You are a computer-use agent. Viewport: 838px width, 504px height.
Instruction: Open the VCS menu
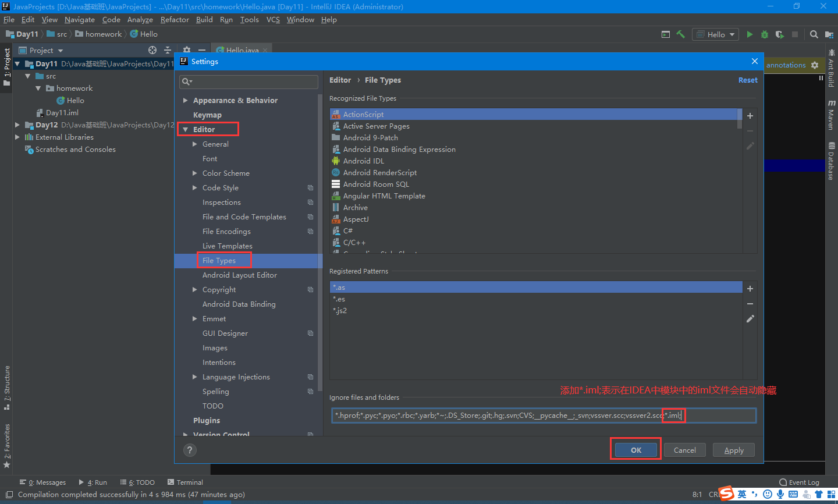coord(273,20)
